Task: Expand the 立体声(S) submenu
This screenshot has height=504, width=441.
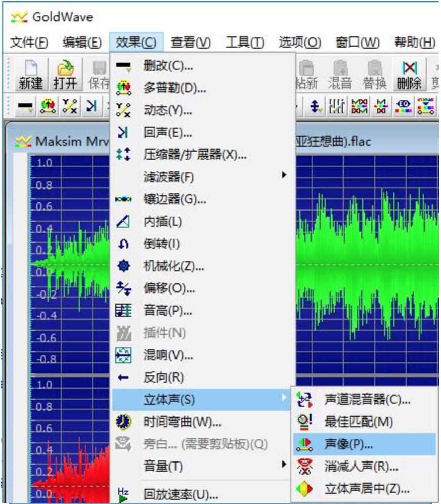Action: [x=201, y=400]
